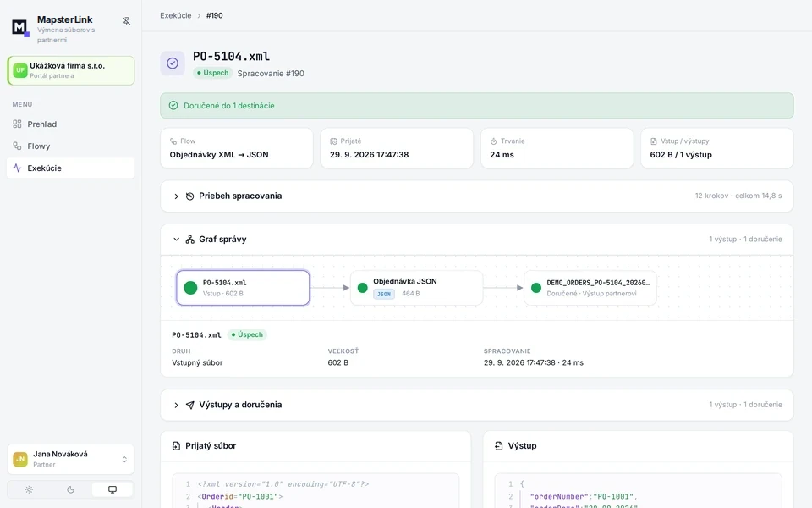
Task: Click the Spracovanie #190 subtitle
Action: coord(271,73)
